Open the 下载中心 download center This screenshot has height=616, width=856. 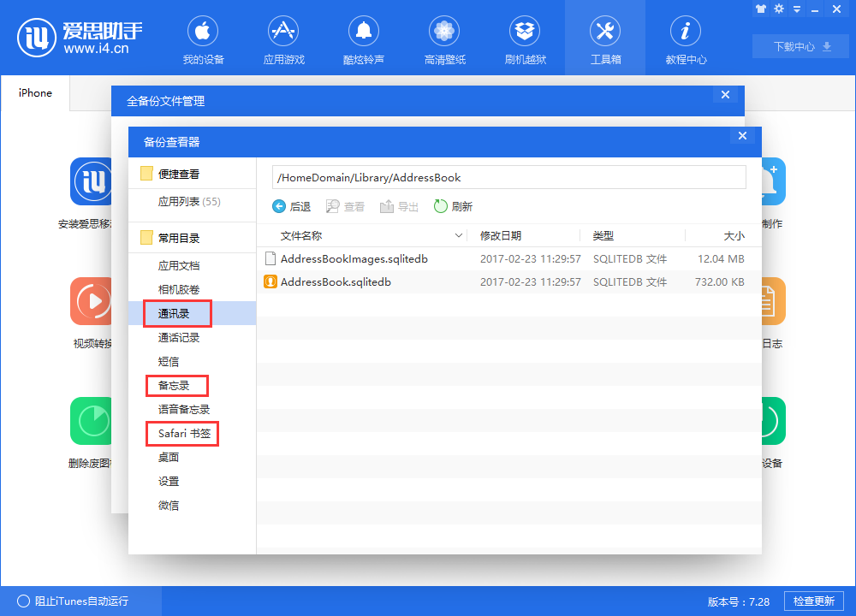pos(800,47)
